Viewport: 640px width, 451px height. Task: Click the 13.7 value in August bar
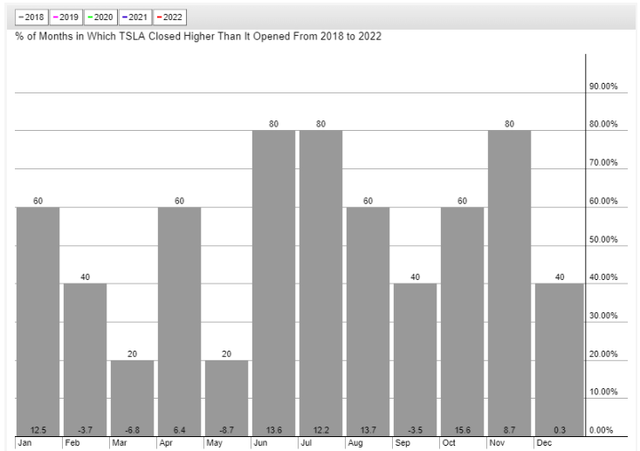(368, 430)
